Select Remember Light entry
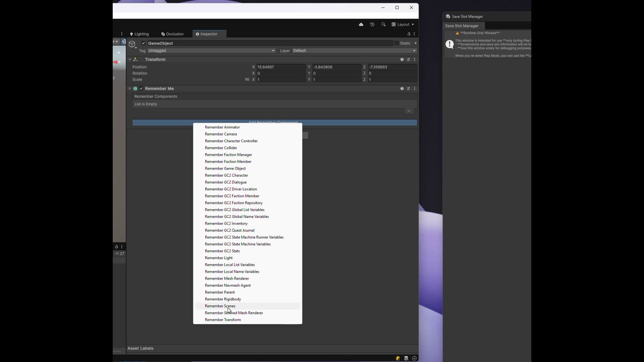 click(x=248, y=258)
